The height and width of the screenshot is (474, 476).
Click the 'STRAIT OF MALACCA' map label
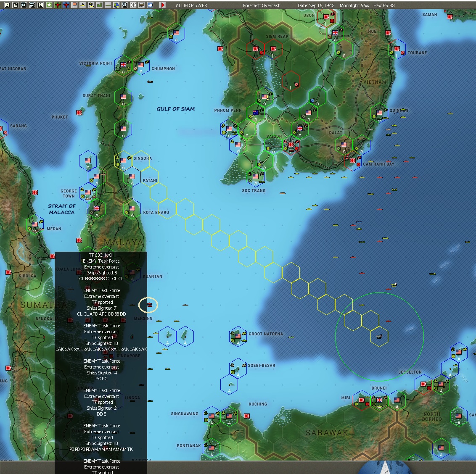[x=62, y=209]
